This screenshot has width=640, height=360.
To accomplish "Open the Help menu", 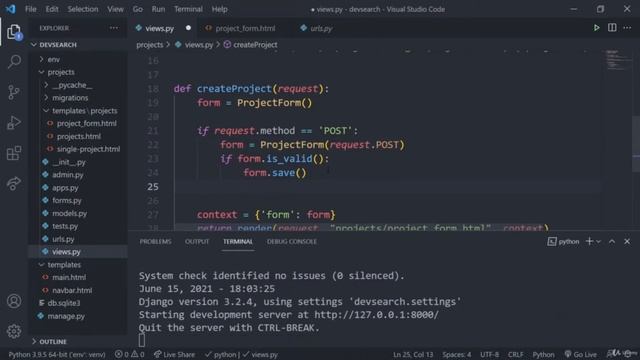I will click(220, 9).
